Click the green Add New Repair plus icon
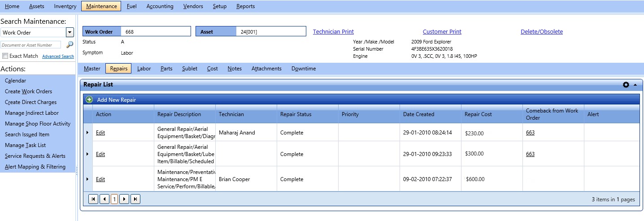The image size is (644, 221). (x=89, y=100)
